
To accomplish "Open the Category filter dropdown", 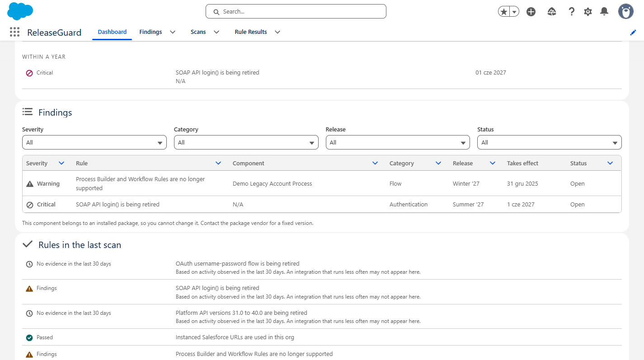I will coord(246,142).
